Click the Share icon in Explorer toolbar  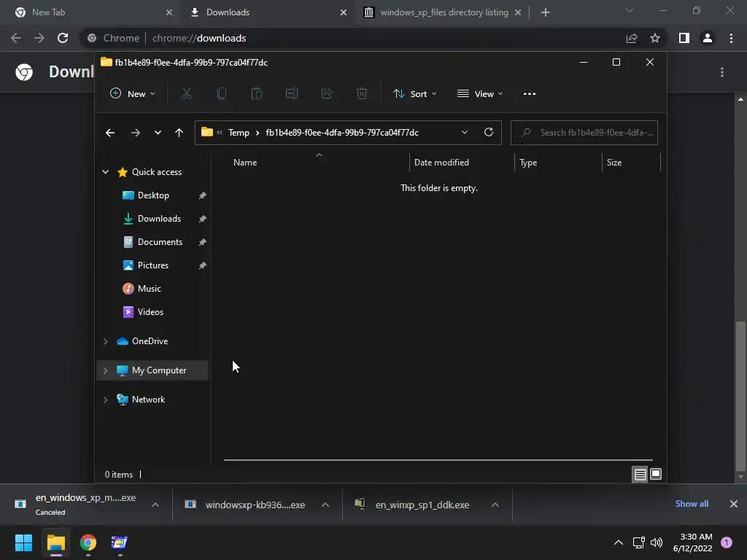[x=327, y=94]
